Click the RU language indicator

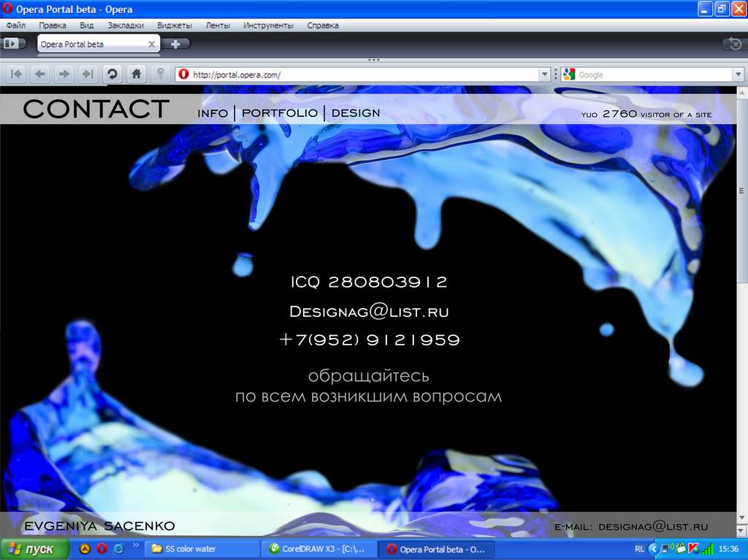639,549
